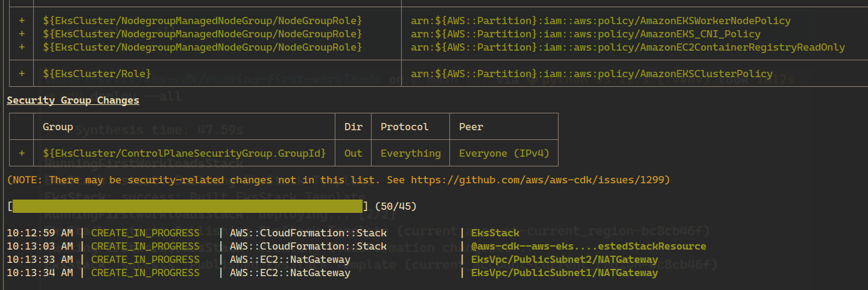This screenshot has width=868, height=290.
Task: Click AWS::CloudFormation::Stack type in EksStack row
Action: 308,233
